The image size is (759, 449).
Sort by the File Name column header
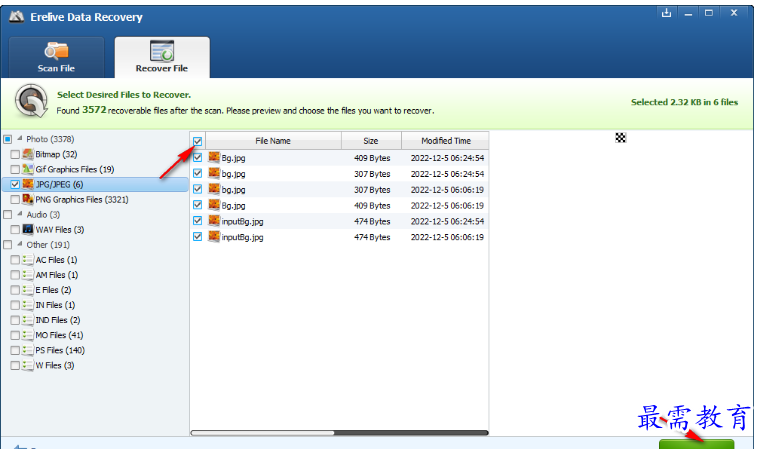pos(273,141)
